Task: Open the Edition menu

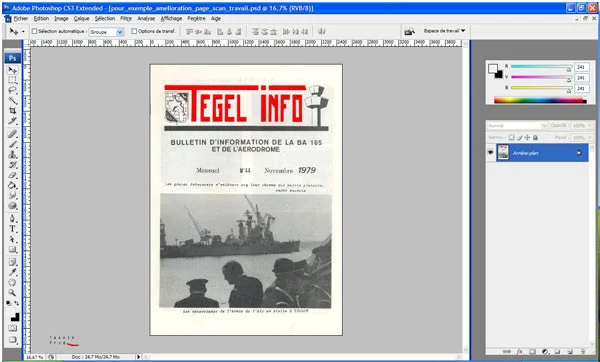Action: (x=41, y=18)
